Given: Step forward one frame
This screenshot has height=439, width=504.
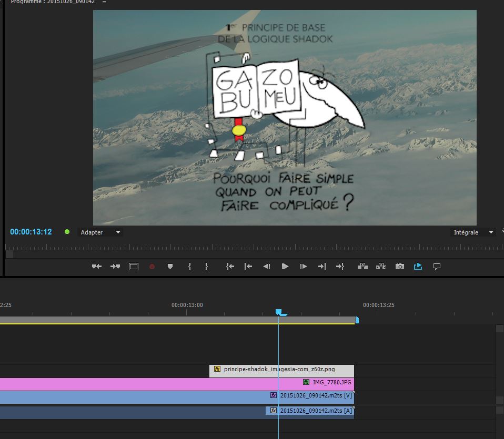Looking at the screenshot, I should point(304,267).
